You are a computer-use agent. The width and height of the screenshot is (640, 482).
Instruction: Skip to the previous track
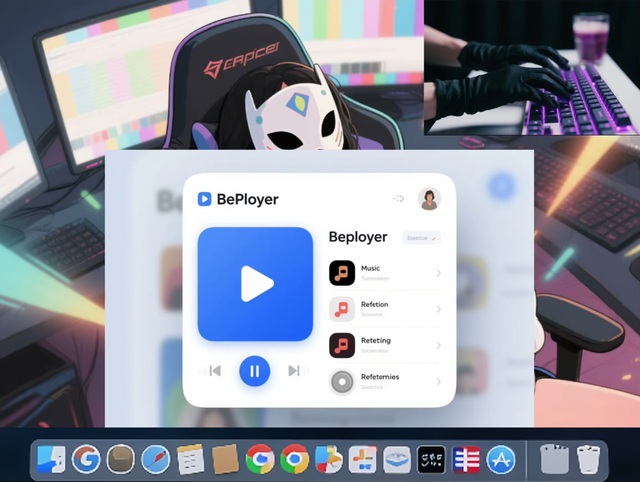click(x=215, y=371)
